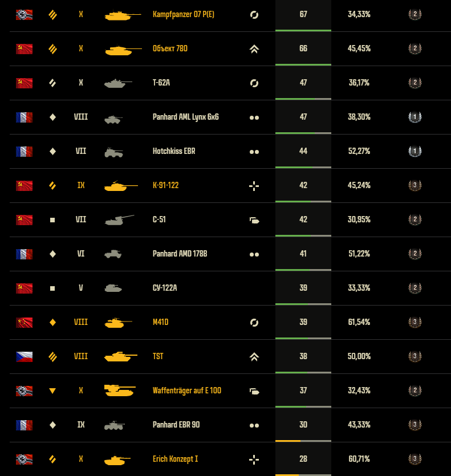Click the crosshair role icon for K-91-122

[254, 186]
